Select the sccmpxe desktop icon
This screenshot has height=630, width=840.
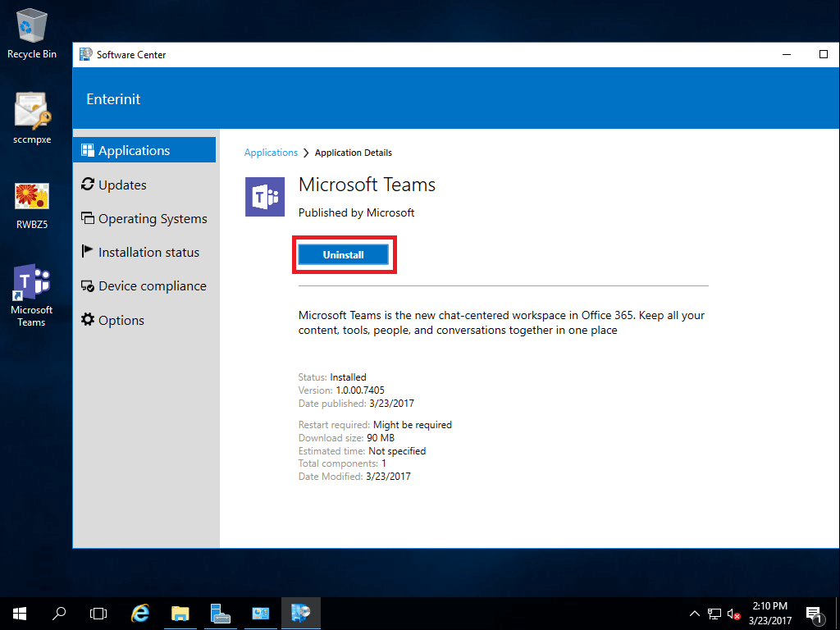pyautogui.click(x=32, y=118)
